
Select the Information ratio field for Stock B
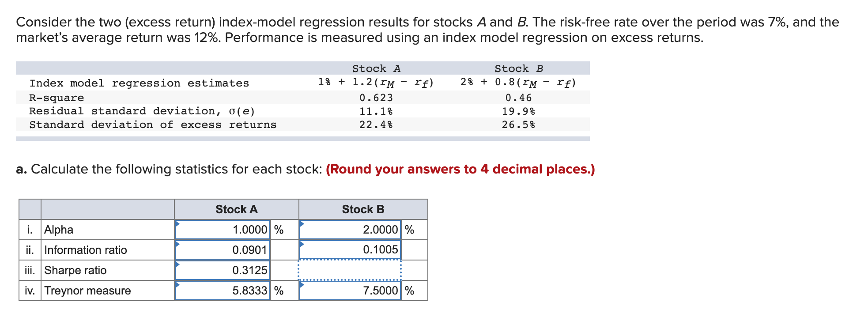351,249
